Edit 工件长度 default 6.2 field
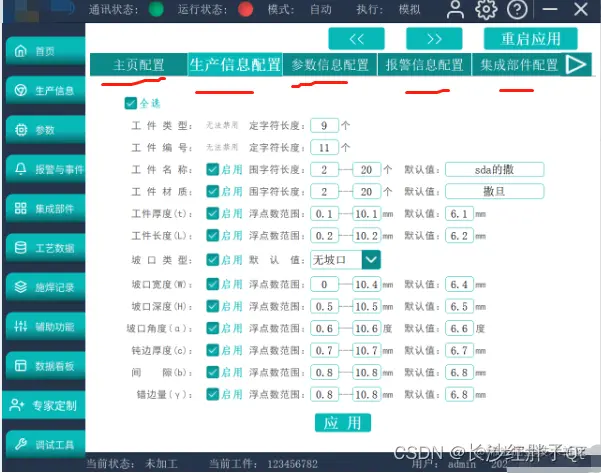Screen dimensions: 601x473 (x=459, y=235)
